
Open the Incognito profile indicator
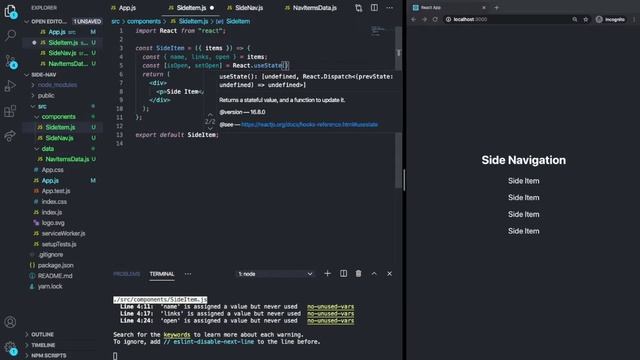tap(610, 19)
